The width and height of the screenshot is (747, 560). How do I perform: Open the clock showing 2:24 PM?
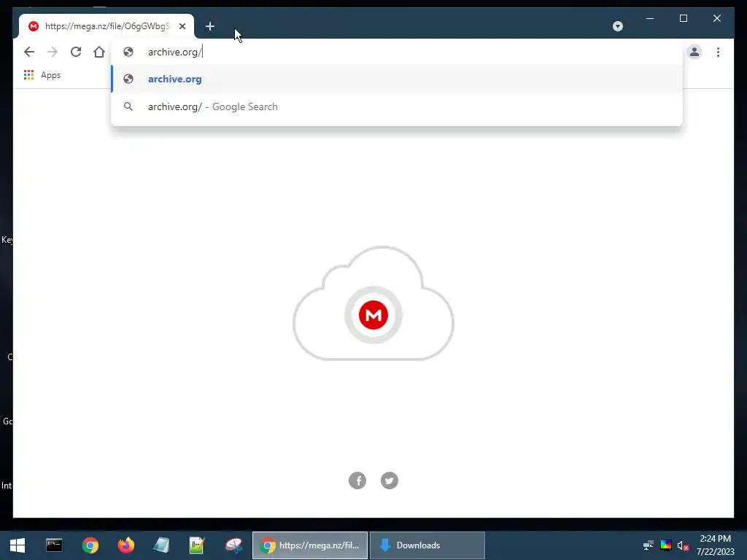(715, 545)
